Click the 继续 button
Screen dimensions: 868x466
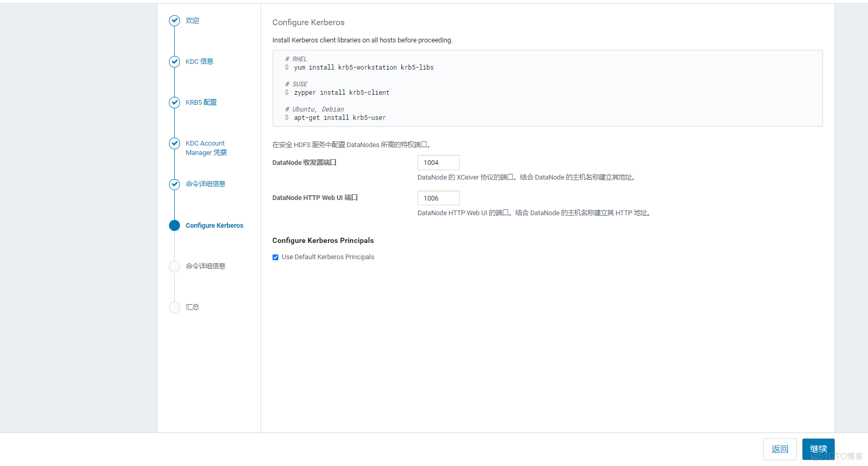click(818, 449)
